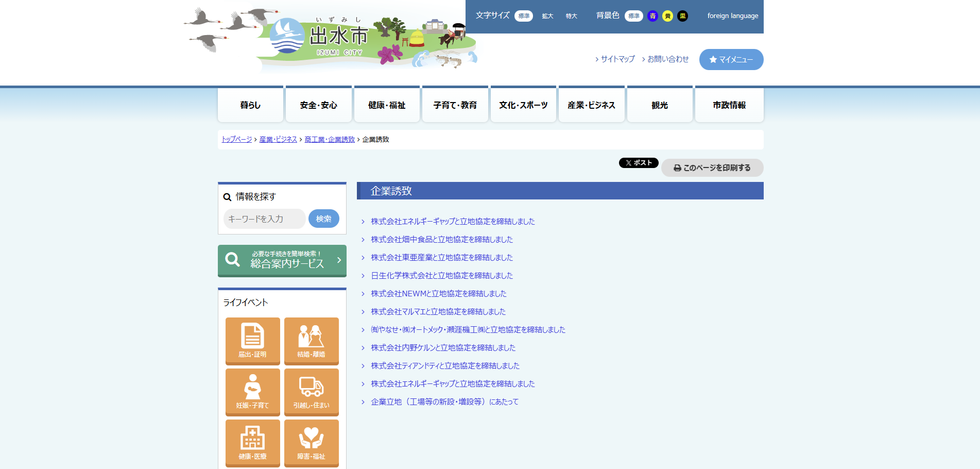Go to 商工業・企業誘致 in breadcrumb

click(330, 139)
